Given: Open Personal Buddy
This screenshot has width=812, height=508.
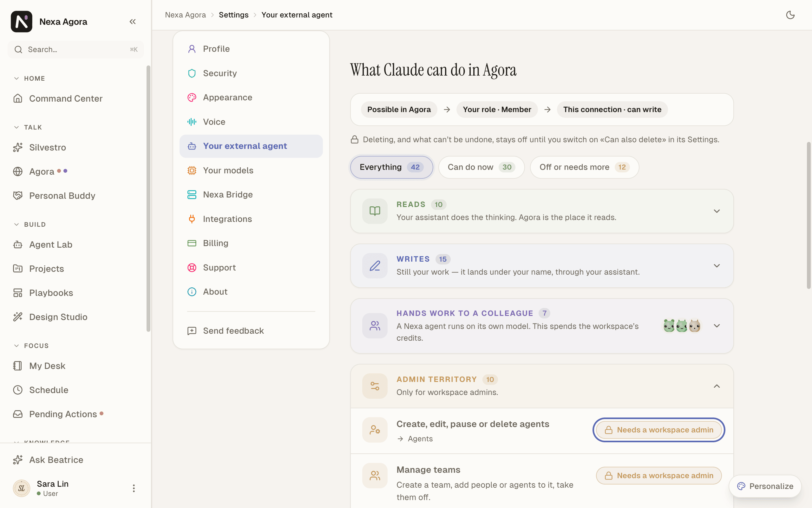Looking at the screenshot, I should click(x=76, y=196).
